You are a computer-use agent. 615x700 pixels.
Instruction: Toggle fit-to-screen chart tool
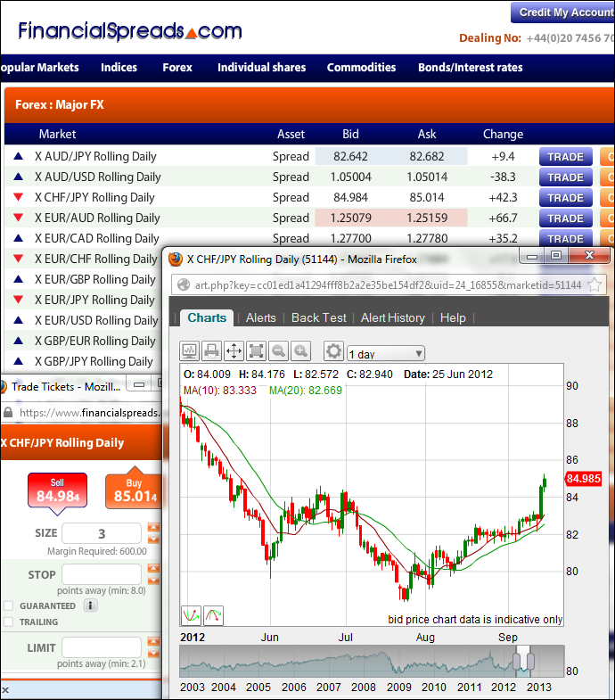[x=256, y=351]
